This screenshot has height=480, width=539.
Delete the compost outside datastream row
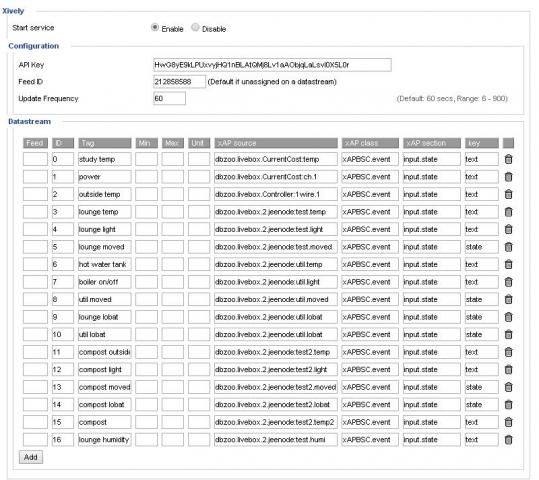point(508,352)
